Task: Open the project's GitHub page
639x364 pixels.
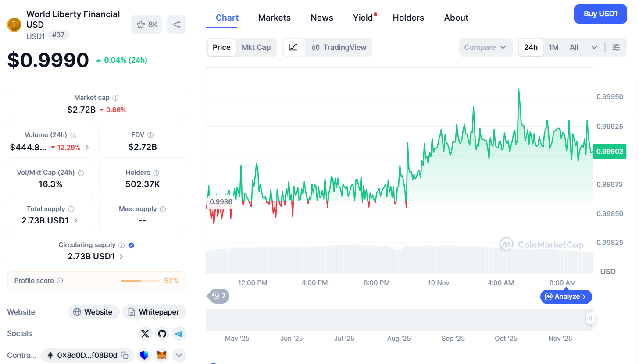Action: (162, 333)
